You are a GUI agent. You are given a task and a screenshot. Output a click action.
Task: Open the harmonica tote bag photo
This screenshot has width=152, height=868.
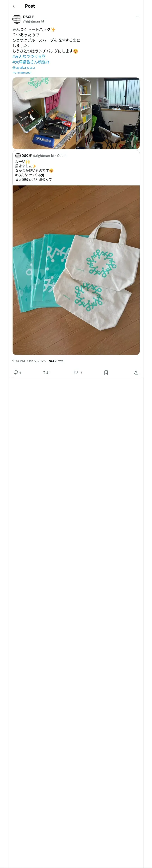click(x=44, y=113)
